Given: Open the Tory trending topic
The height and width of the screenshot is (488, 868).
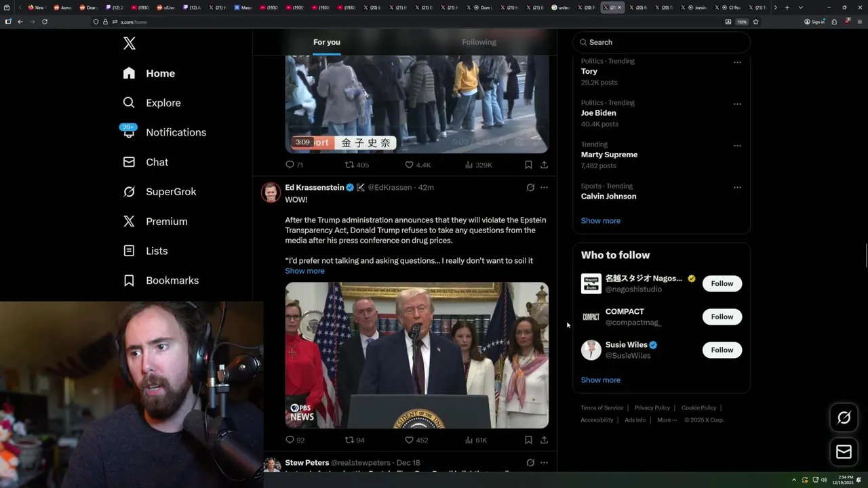Looking at the screenshot, I should [589, 71].
